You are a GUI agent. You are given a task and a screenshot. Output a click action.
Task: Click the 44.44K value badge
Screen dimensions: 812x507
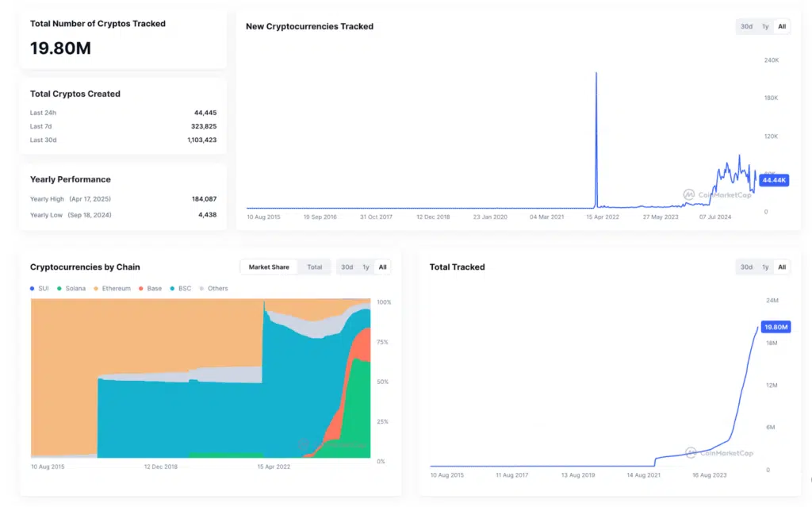tap(773, 180)
